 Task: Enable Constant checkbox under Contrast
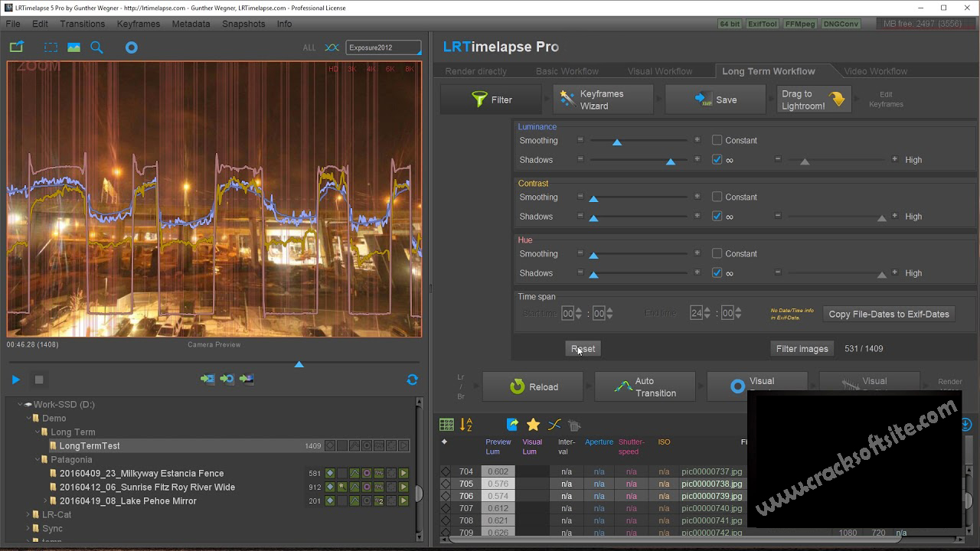[x=717, y=197]
